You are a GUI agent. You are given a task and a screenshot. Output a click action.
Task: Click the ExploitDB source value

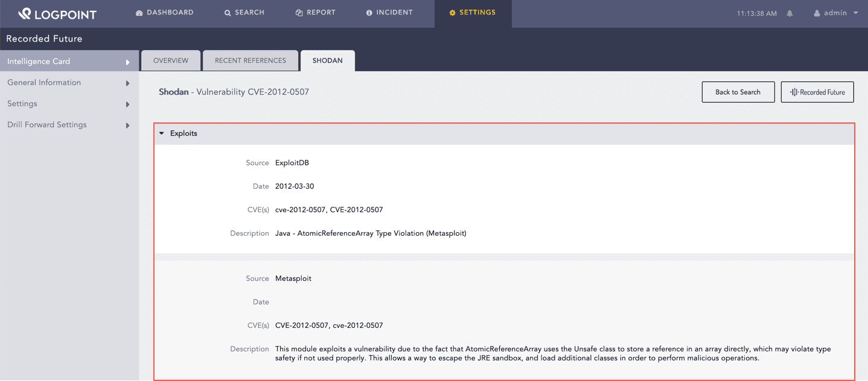click(292, 163)
